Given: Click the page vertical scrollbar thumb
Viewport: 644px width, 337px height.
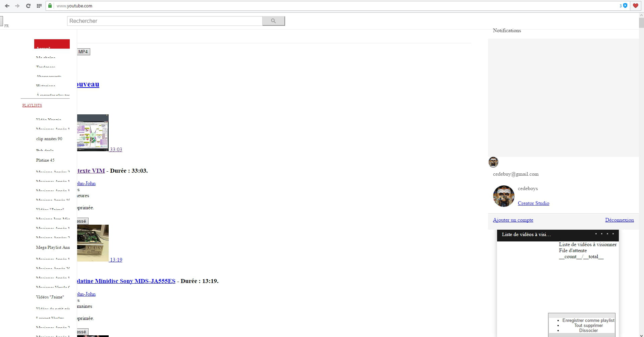Looking at the screenshot, I should (x=641, y=23).
